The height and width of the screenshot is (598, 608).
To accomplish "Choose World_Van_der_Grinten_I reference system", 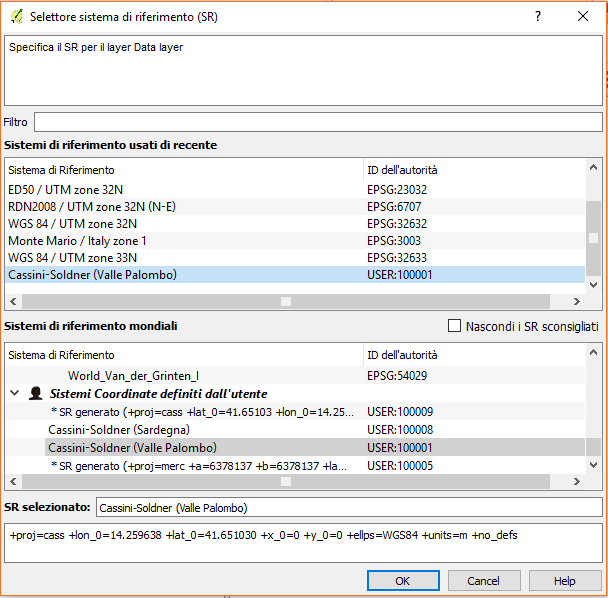I will (x=133, y=376).
